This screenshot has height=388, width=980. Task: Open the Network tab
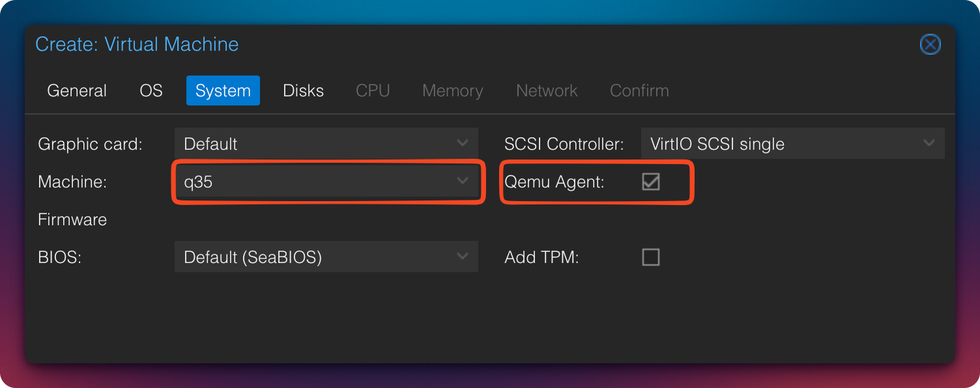[547, 90]
